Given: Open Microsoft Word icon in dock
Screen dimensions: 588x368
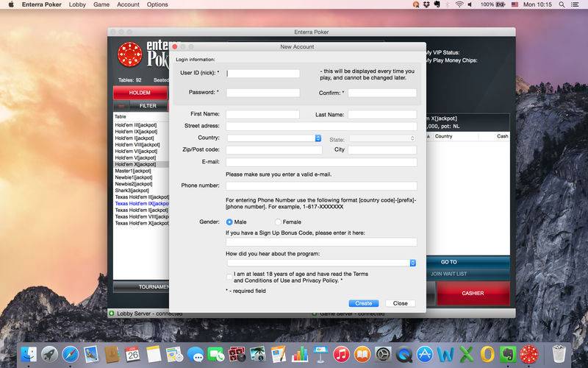Looking at the screenshot, I should (x=445, y=354).
